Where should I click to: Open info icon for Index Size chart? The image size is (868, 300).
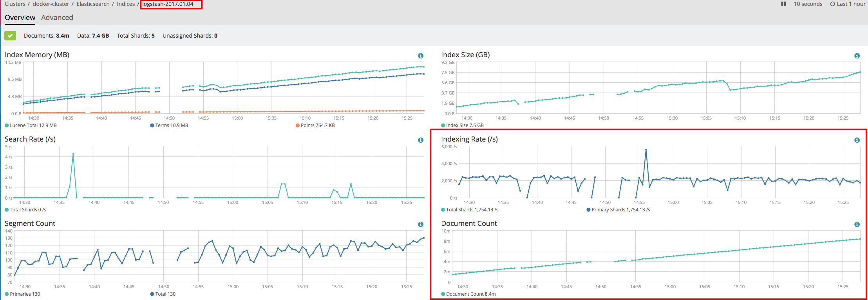point(857,56)
